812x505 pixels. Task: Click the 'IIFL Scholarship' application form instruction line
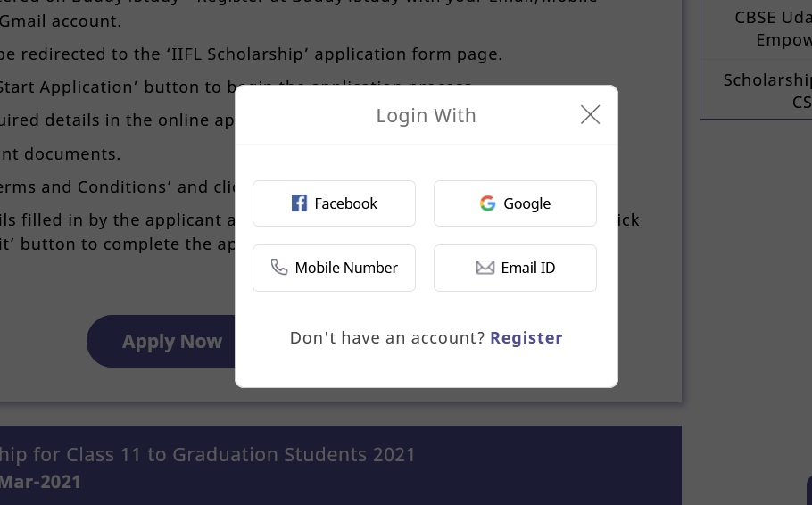(x=250, y=54)
